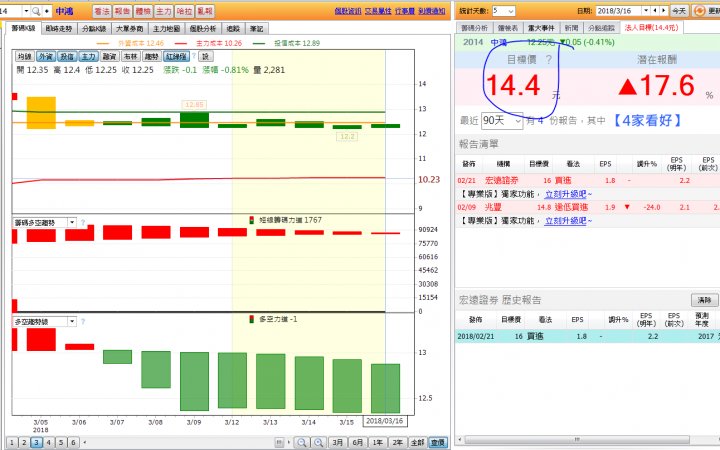The image size is (720, 450).
Task: Click the 清除 button in history reports
Action: 704,300
